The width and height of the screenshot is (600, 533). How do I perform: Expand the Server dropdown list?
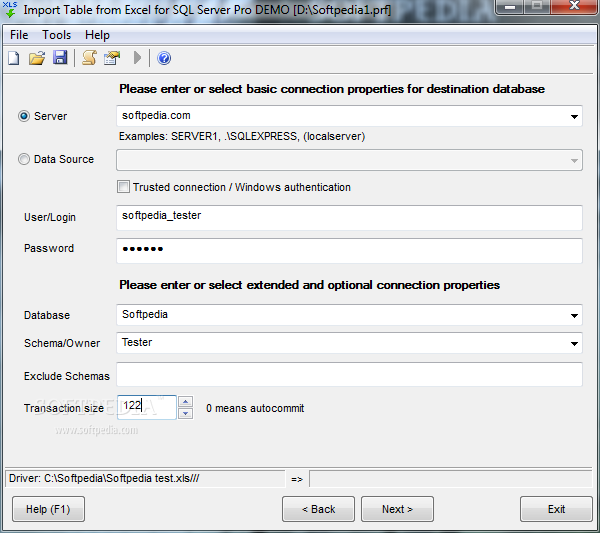pyautogui.click(x=574, y=116)
